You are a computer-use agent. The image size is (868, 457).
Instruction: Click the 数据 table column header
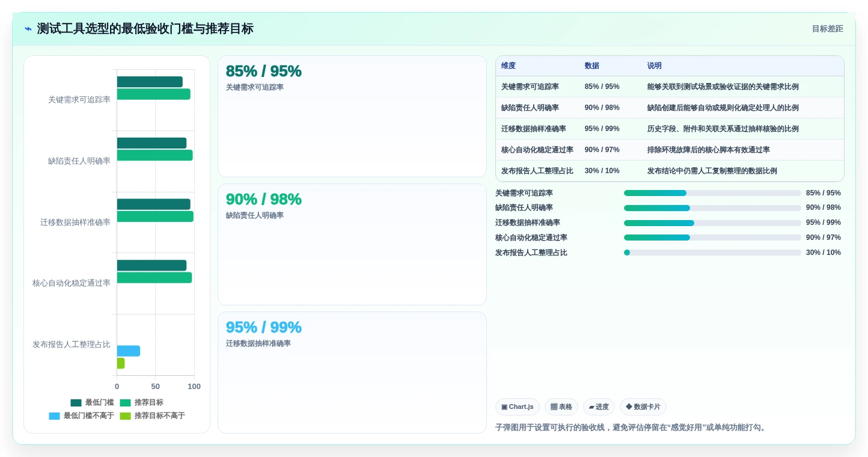tap(591, 66)
